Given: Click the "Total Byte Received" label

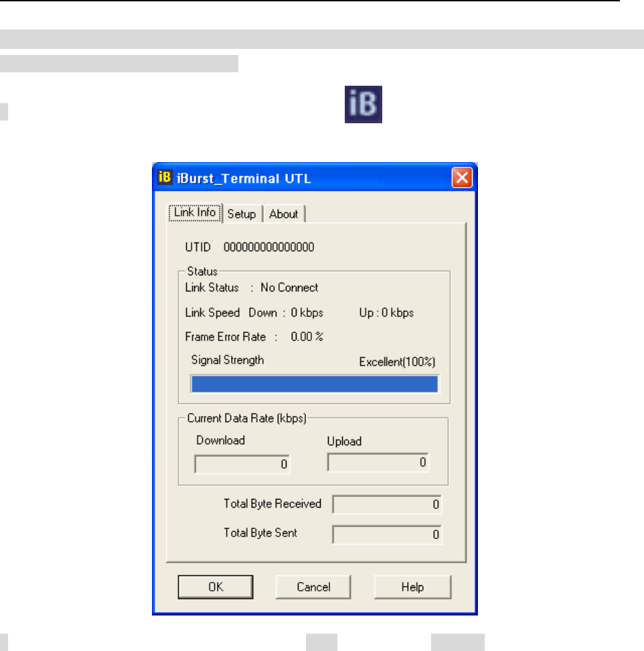Looking at the screenshot, I should 272,504.
